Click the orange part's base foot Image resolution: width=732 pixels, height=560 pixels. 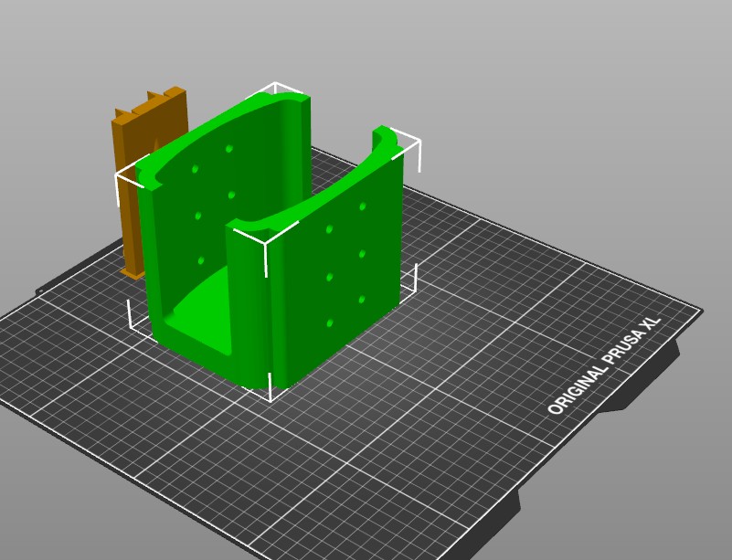[x=133, y=273]
